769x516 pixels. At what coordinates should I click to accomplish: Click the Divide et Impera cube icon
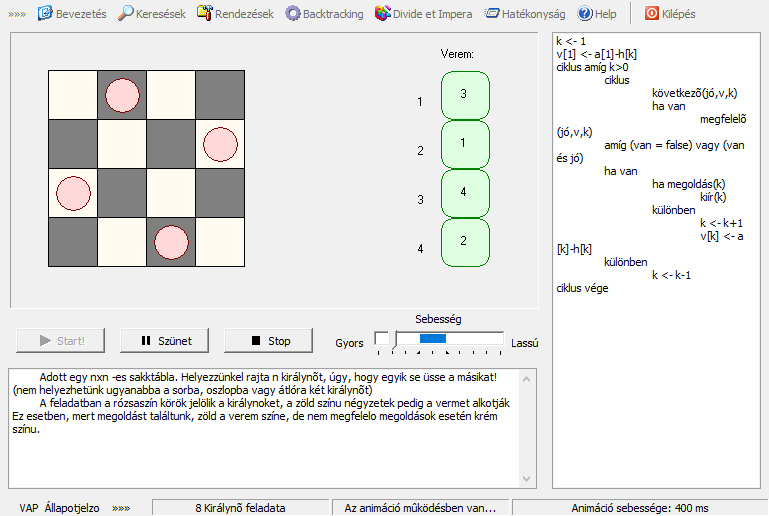[383, 13]
